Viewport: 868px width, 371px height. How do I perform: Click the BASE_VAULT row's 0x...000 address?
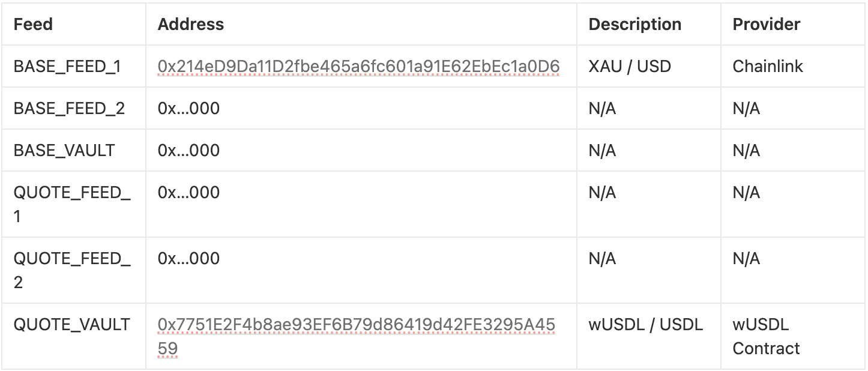click(188, 150)
